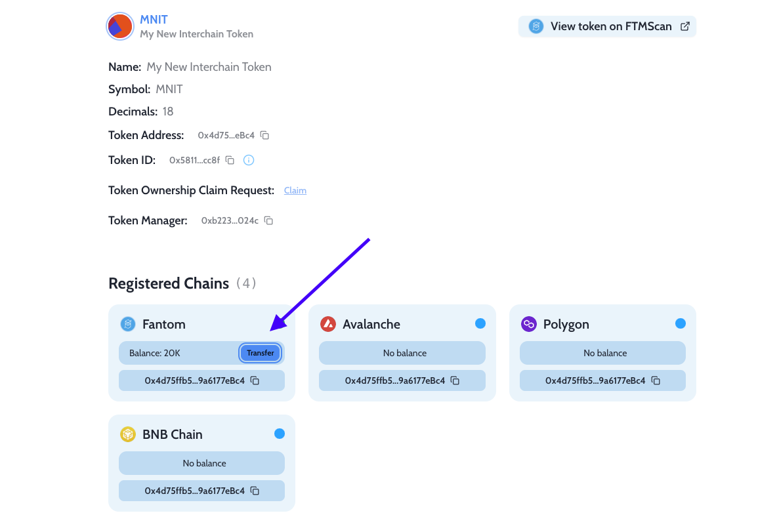Copy Avalanche chain token address
The height and width of the screenshot is (532, 779).
pos(455,380)
